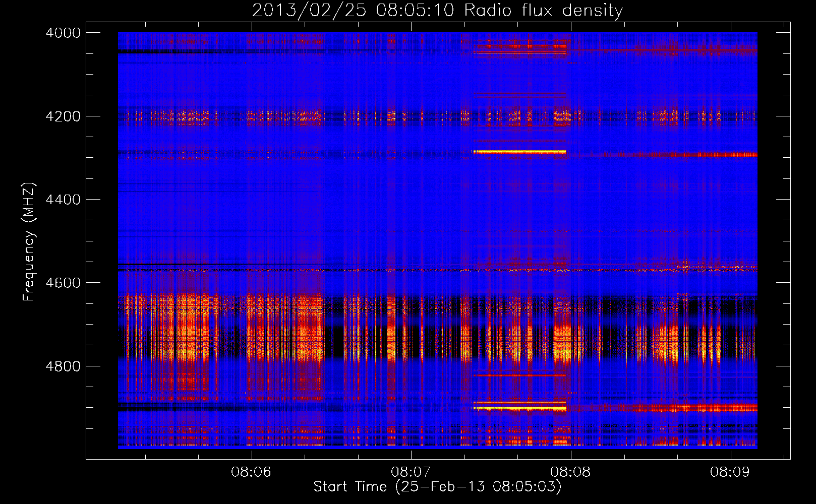Click the 08:08 time tick label
816x504 pixels.
click(570, 472)
